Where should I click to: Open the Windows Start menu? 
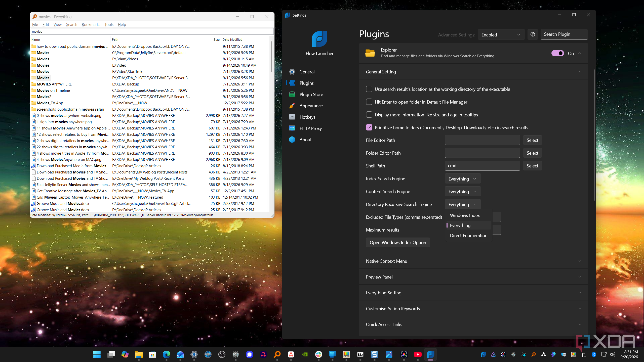point(97,354)
